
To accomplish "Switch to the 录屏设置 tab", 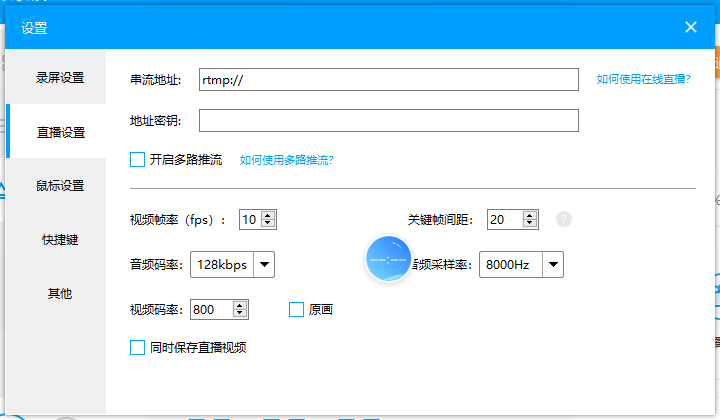I will pyautogui.click(x=60, y=77).
